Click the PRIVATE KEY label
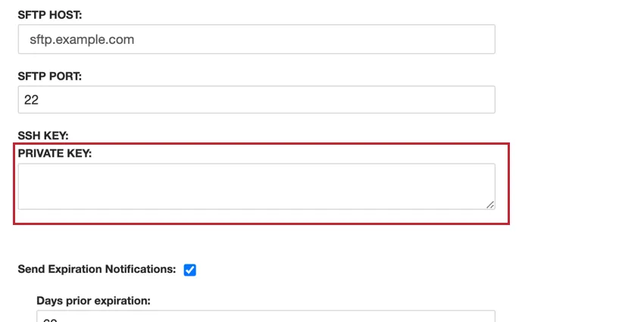The width and height of the screenshot is (644, 322). point(55,153)
